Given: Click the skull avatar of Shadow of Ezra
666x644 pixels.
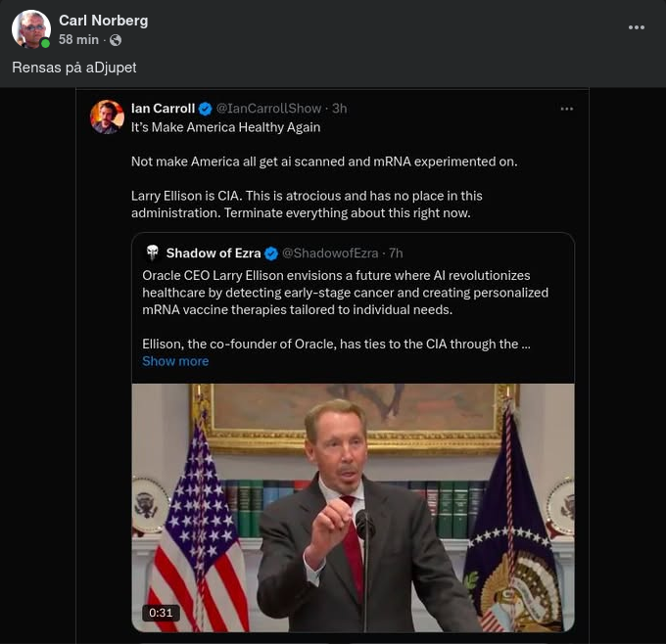Looking at the screenshot, I should [152, 253].
